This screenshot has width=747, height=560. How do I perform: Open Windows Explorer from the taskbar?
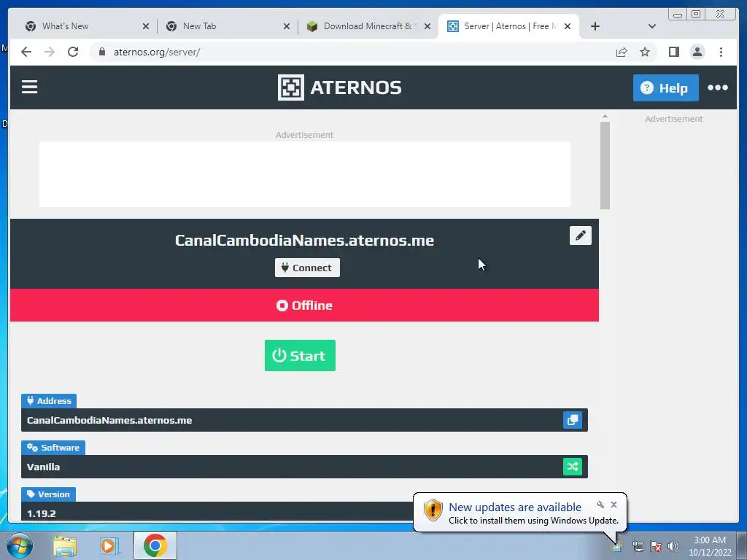[65, 545]
